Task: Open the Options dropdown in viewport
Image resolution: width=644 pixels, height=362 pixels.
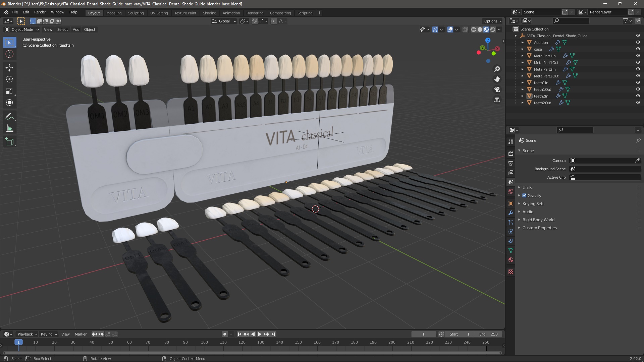Action: [493, 21]
